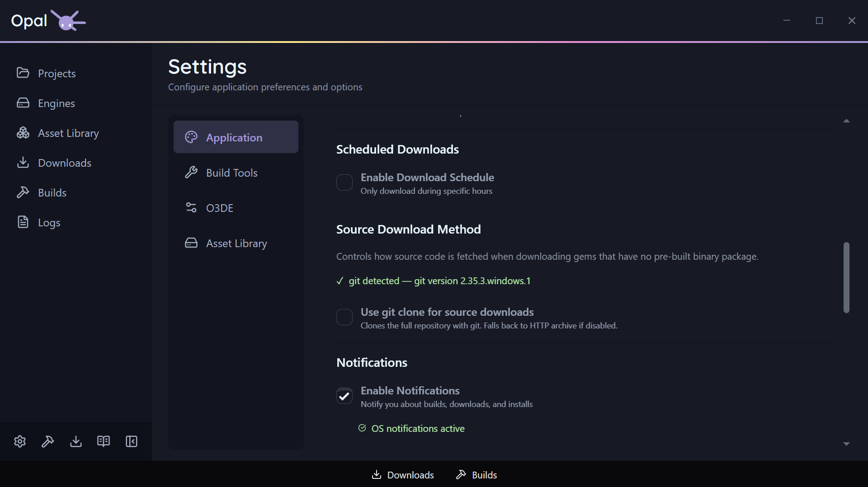
Task: Click the Build Tools wrench icon
Action: coord(191,172)
